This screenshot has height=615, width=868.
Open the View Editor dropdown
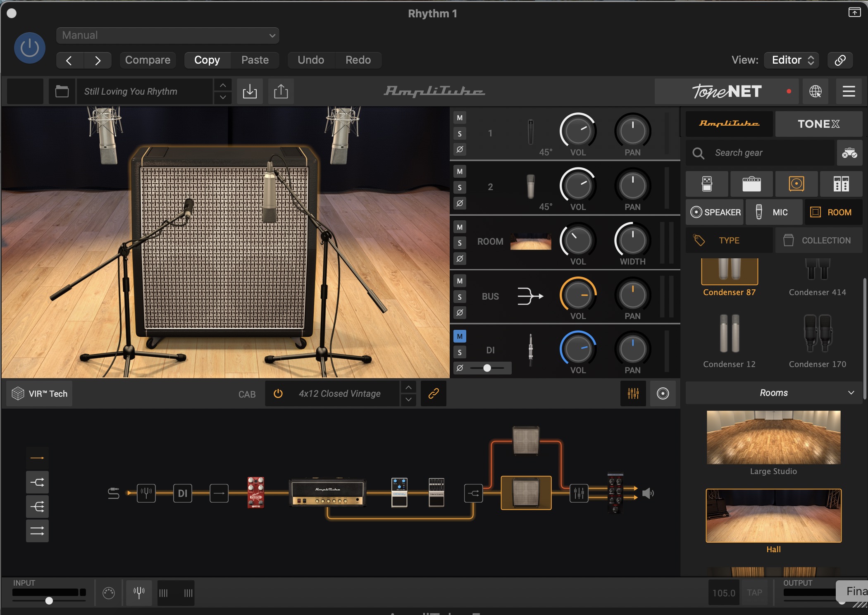click(x=792, y=60)
